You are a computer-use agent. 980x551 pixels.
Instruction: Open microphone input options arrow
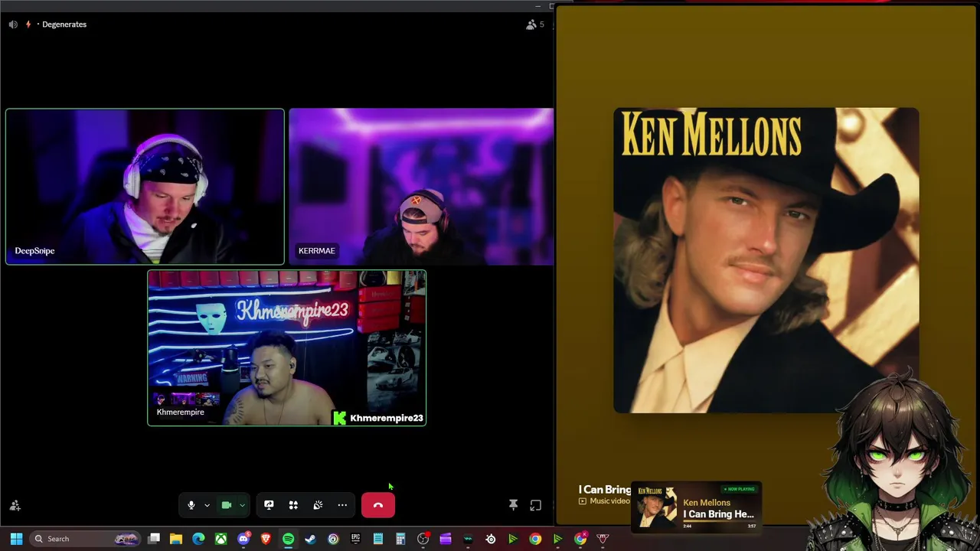point(207,506)
